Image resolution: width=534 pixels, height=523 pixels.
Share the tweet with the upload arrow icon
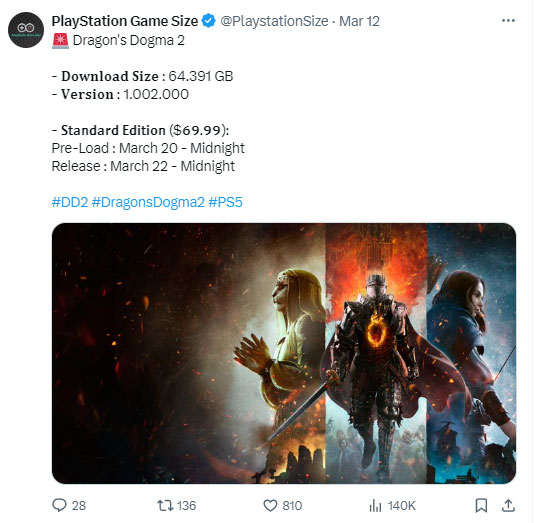click(508, 505)
